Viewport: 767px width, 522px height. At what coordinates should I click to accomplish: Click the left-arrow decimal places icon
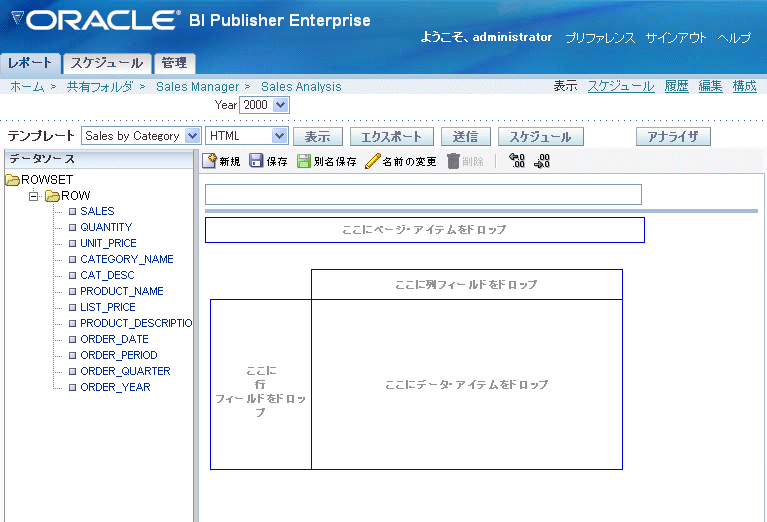click(517, 160)
